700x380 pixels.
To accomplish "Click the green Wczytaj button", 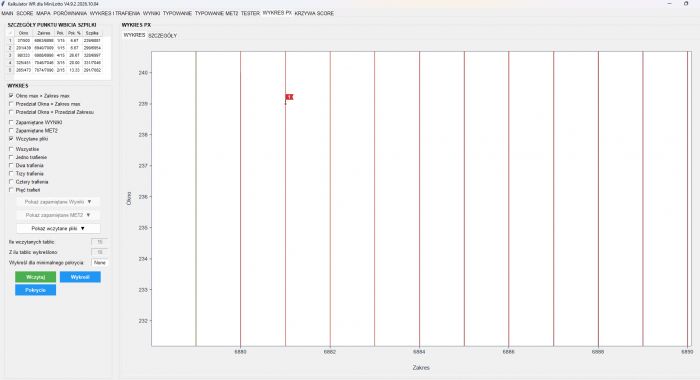I will (x=36, y=277).
